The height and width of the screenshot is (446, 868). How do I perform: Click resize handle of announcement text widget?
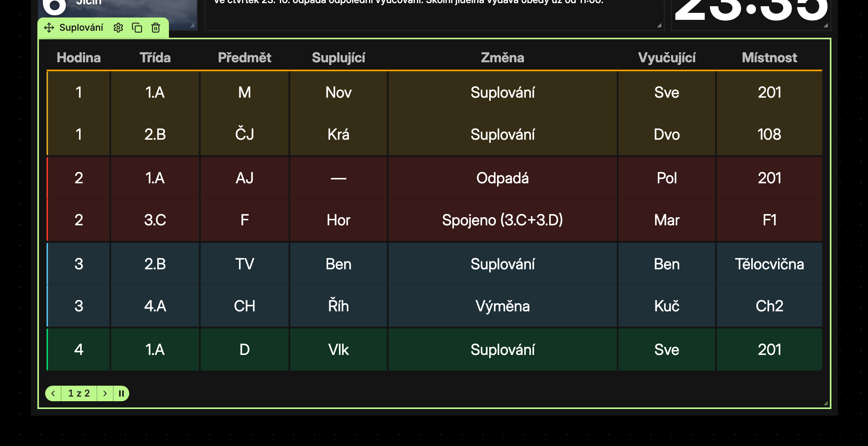(x=659, y=25)
